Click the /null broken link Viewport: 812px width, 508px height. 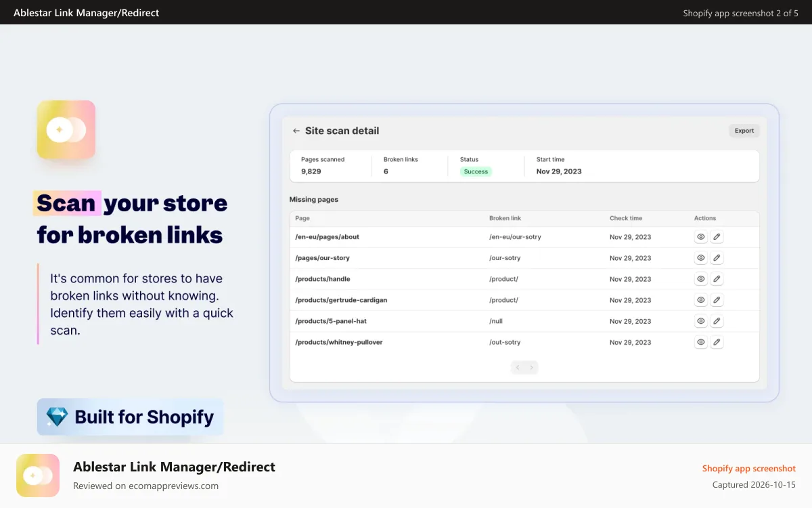pyautogui.click(x=496, y=321)
